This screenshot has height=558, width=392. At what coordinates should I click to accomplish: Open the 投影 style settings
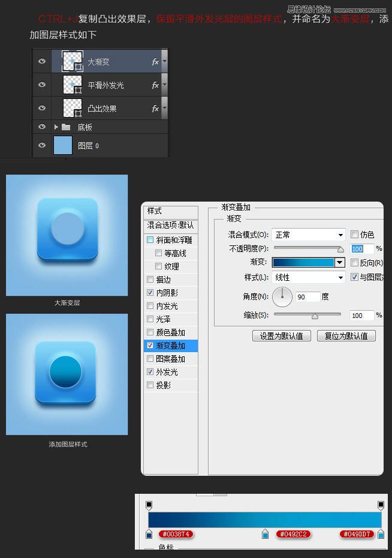(164, 385)
